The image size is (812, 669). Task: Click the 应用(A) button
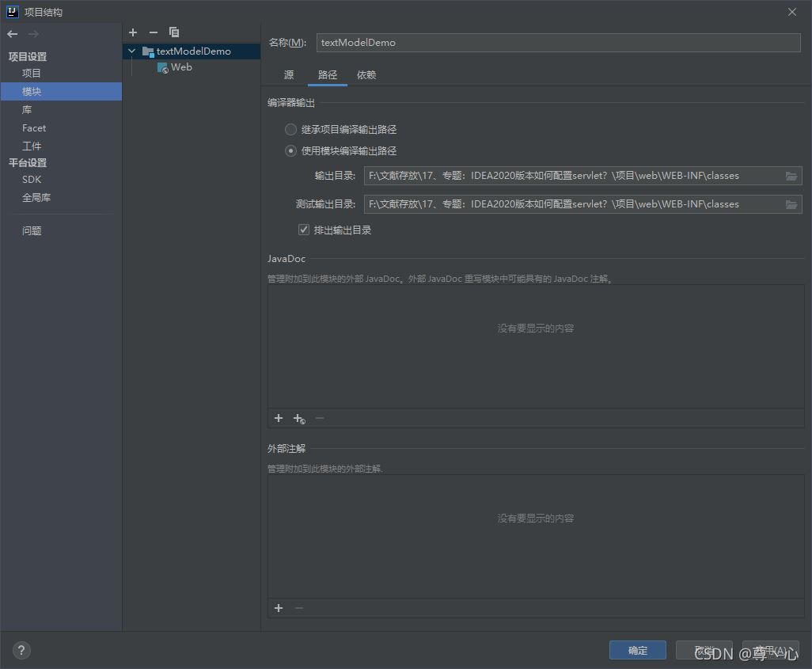pyautogui.click(x=771, y=651)
